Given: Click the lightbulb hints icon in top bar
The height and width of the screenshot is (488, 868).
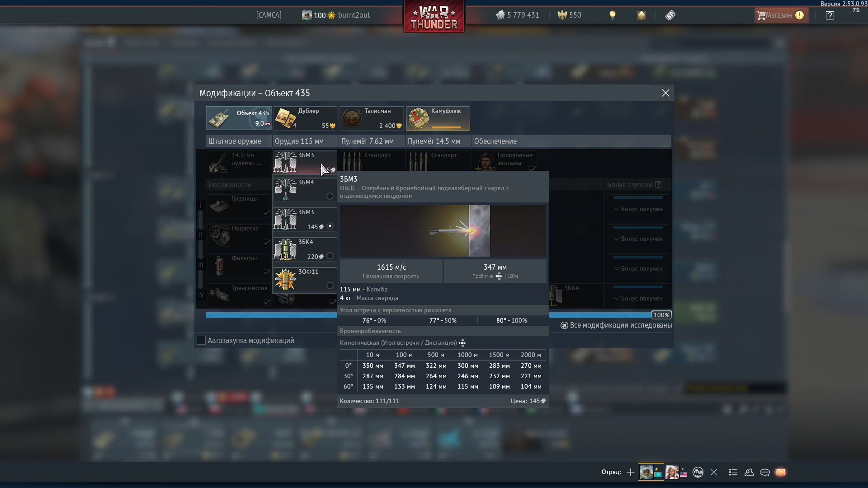Looking at the screenshot, I should coord(613,15).
